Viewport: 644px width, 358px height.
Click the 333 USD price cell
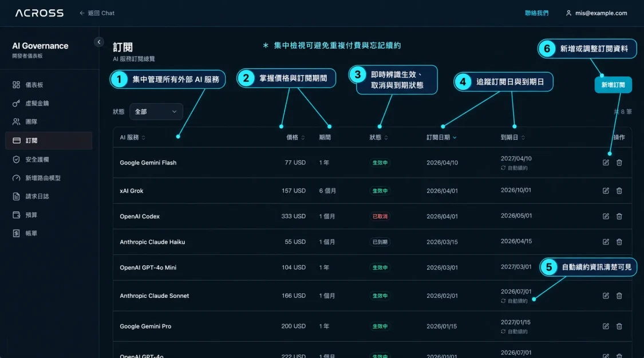tap(293, 216)
